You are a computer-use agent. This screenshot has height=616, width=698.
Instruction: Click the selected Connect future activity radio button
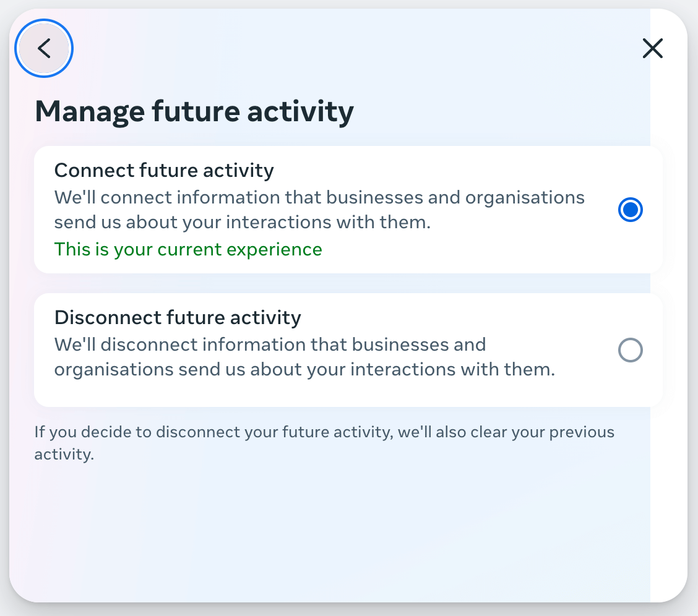coord(630,210)
